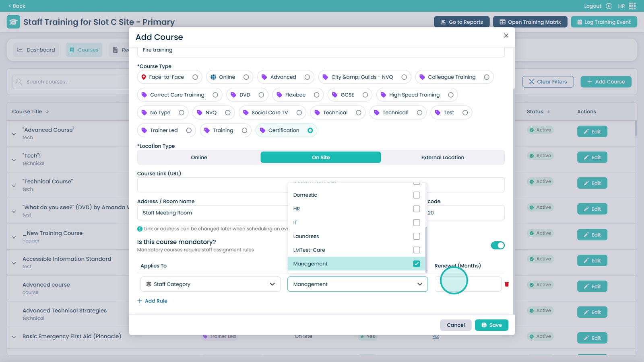Click the Open Training Matrix button

pos(530,22)
